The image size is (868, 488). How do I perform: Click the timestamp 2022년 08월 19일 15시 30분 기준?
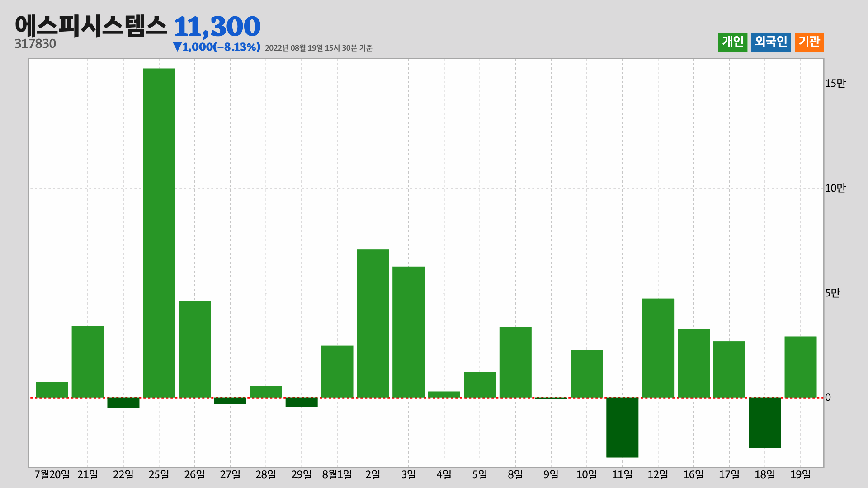tap(318, 48)
